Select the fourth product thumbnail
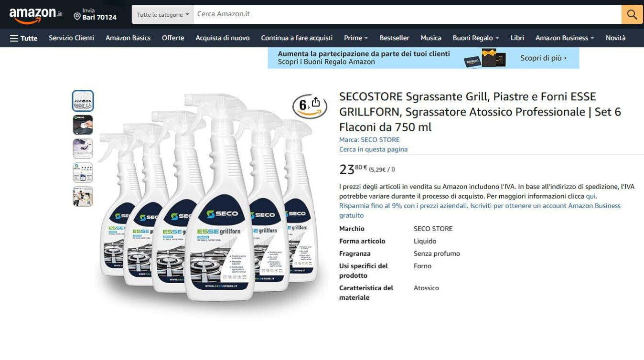 tap(83, 172)
